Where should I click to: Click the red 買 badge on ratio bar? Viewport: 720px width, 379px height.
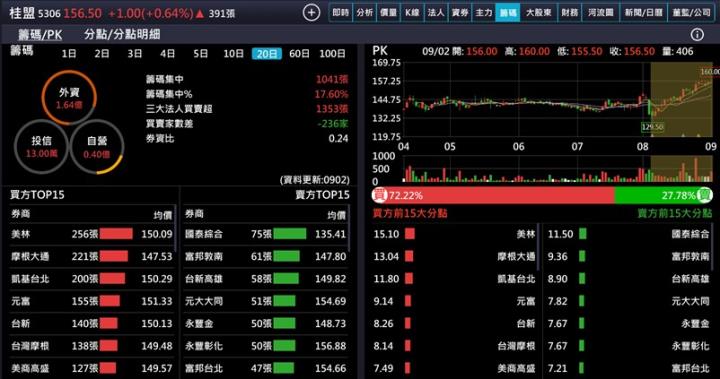[x=379, y=195]
